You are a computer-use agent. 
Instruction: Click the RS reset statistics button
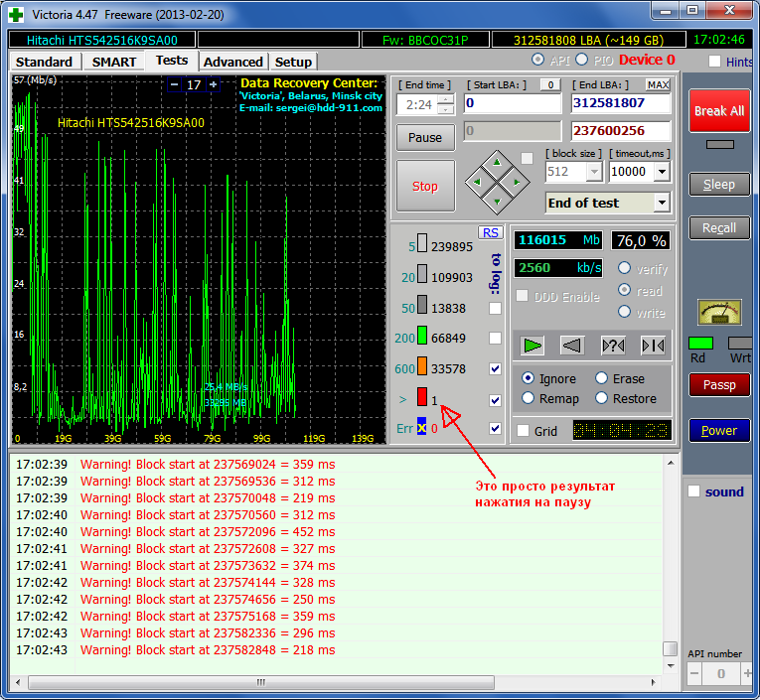tap(490, 232)
